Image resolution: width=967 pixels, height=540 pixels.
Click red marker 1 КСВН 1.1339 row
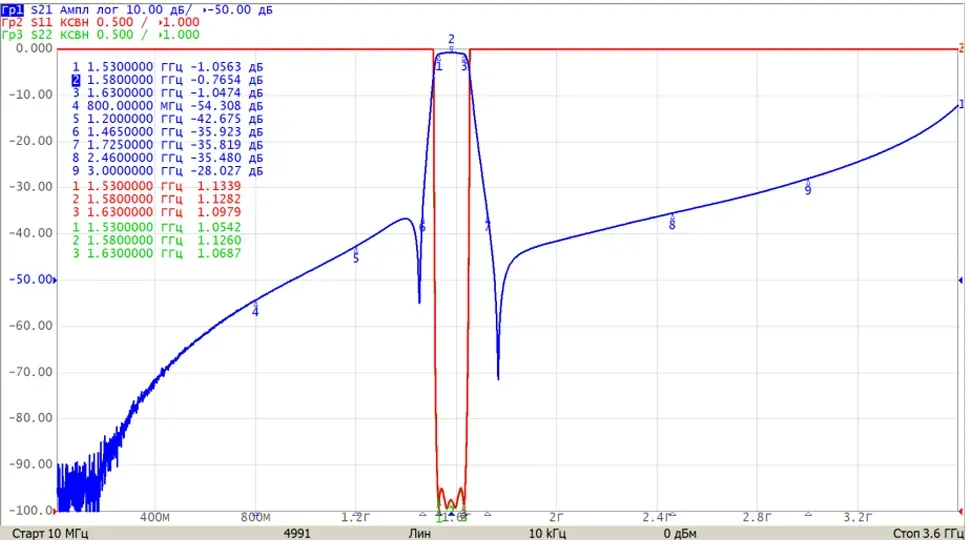156,186
